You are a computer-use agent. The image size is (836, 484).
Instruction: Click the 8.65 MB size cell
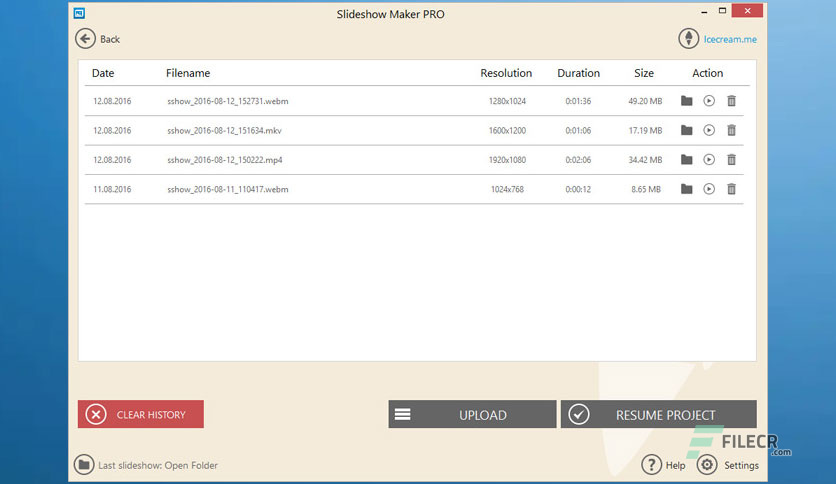646,189
